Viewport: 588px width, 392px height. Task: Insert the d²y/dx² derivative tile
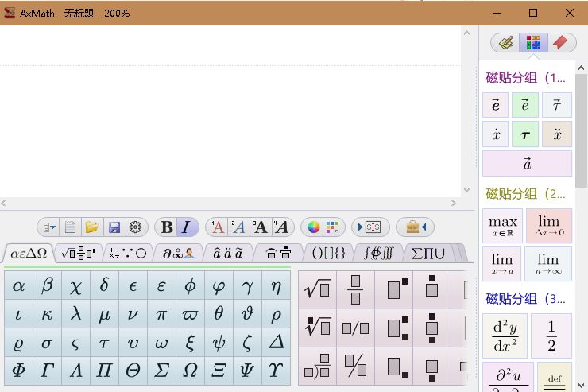505,336
